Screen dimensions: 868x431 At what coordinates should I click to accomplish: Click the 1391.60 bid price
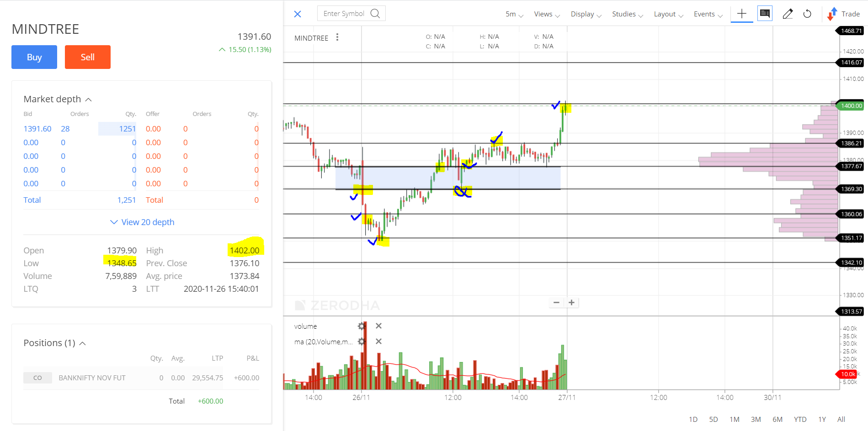click(x=37, y=129)
